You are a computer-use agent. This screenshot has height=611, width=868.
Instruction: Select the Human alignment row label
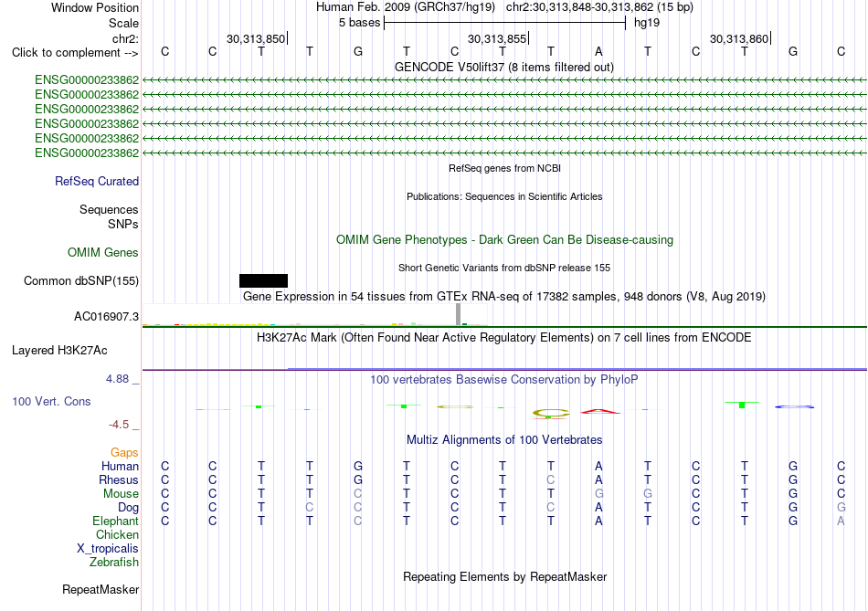(120, 466)
